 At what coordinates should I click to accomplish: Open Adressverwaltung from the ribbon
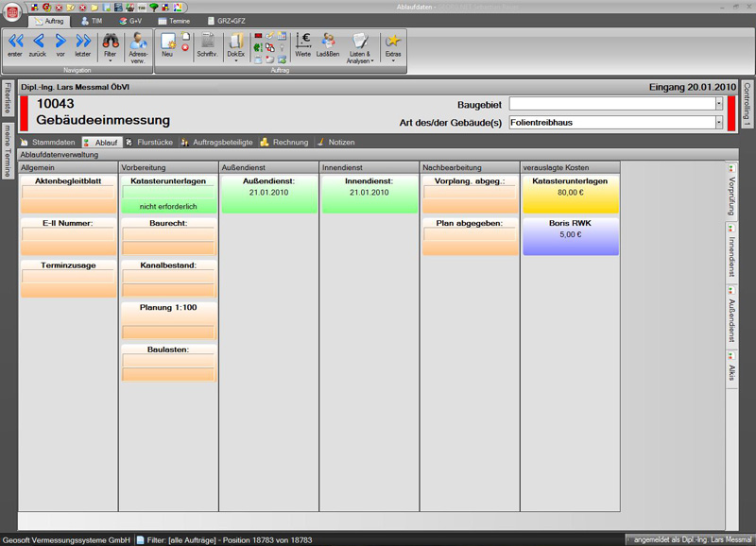tap(139, 44)
